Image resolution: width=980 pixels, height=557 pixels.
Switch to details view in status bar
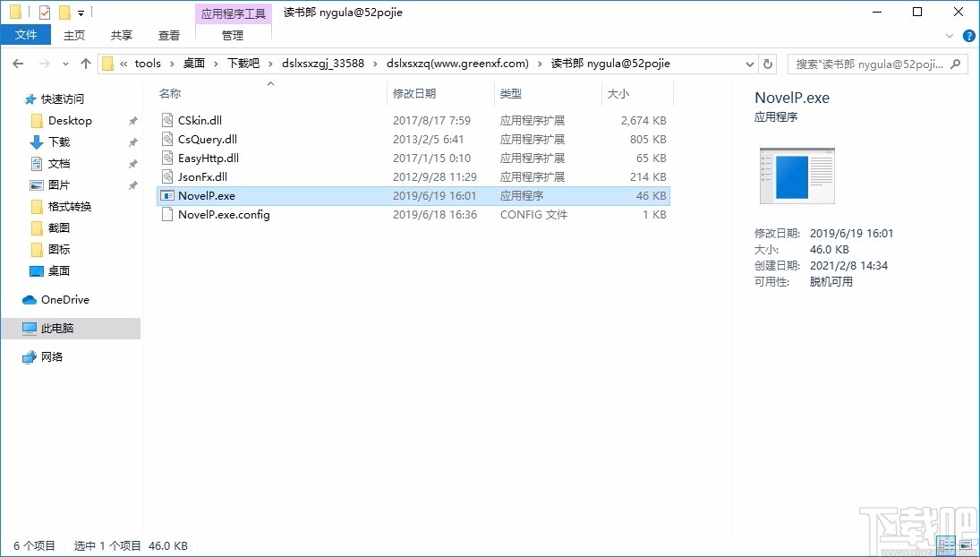point(945,544)
